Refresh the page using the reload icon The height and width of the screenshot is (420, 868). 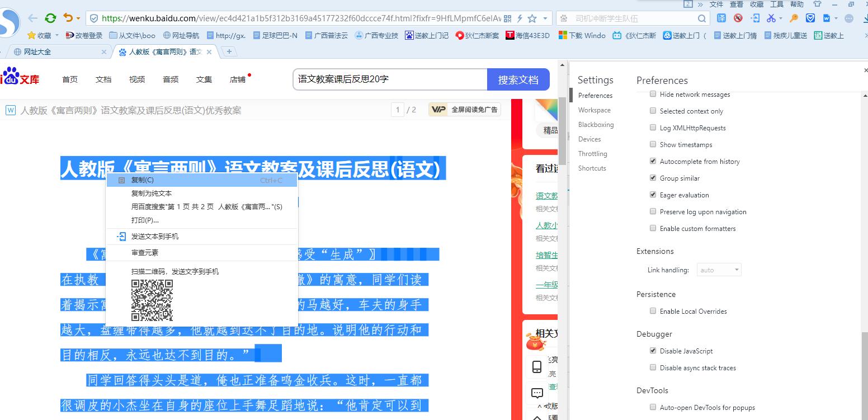[50, 17]
